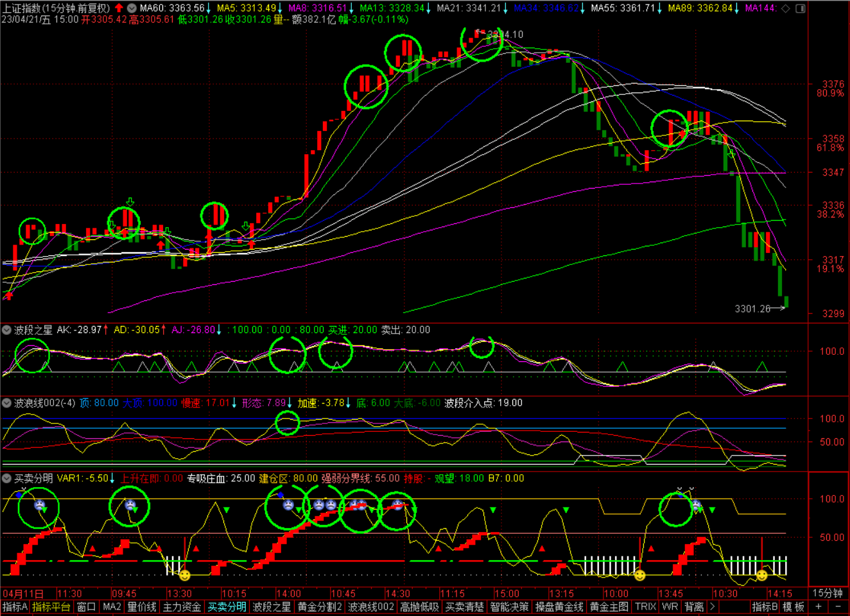Click the 04月11日 date marker on the timeline
This screenshot has height=616, width=850.
click(24, 593)
